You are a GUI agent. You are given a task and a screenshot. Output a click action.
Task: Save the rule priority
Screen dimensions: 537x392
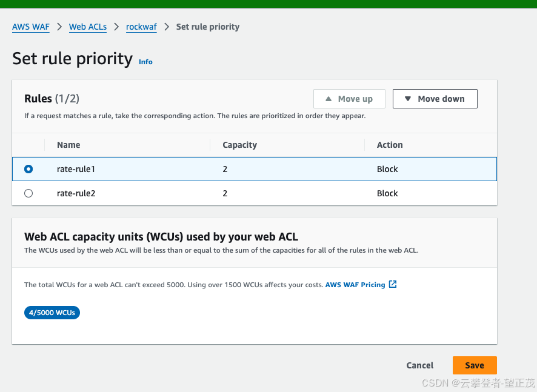pyautogui.click(x=475, y=365)
